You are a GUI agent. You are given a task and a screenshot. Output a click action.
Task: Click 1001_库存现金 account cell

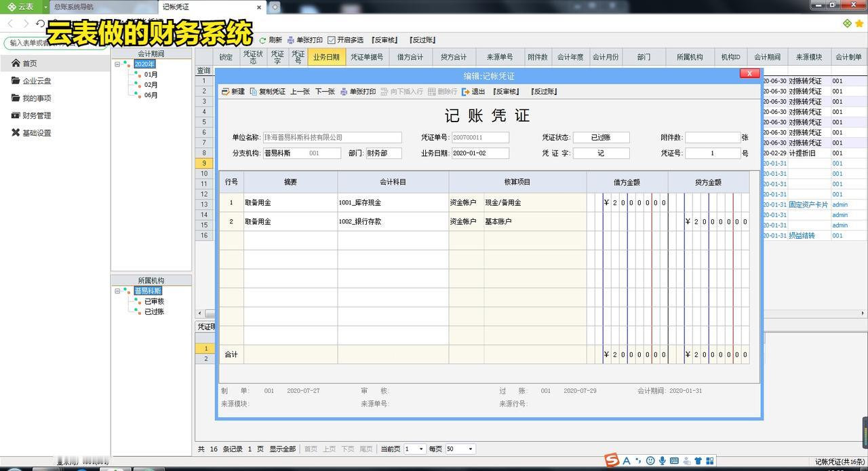pyautogui.click(x=393, y=203)
